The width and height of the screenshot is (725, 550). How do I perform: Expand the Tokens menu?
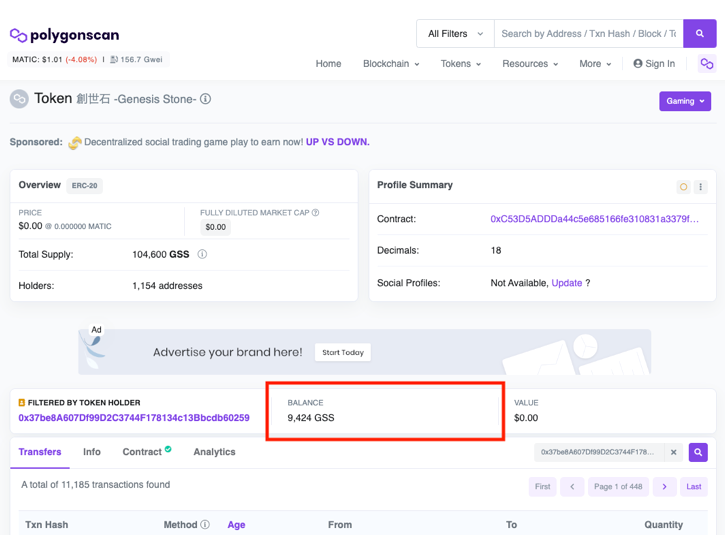click(460, 64)
